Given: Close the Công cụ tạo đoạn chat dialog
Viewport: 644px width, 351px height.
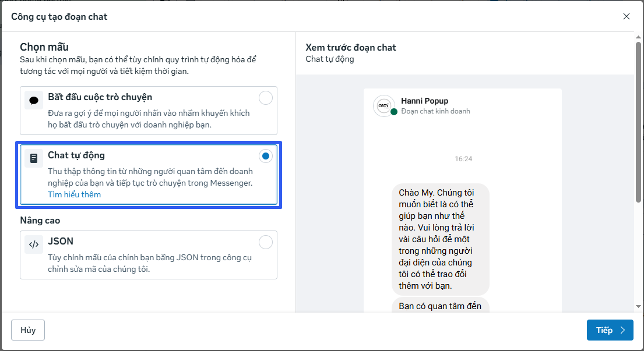Looking at the screenshot, I should 627,16.
